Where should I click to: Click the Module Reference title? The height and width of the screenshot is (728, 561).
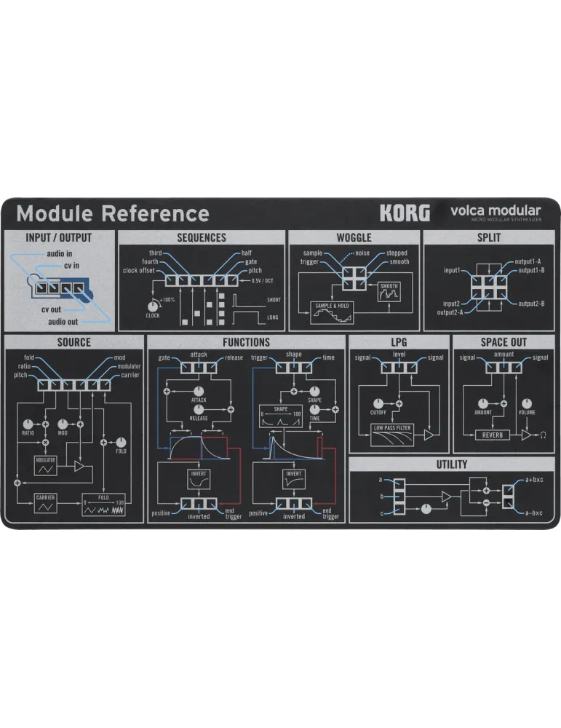113,213
